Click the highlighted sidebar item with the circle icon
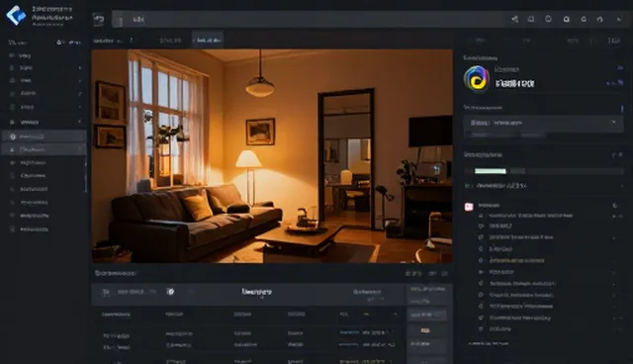Screen dimensions: 633x364 tap(44, 136)
